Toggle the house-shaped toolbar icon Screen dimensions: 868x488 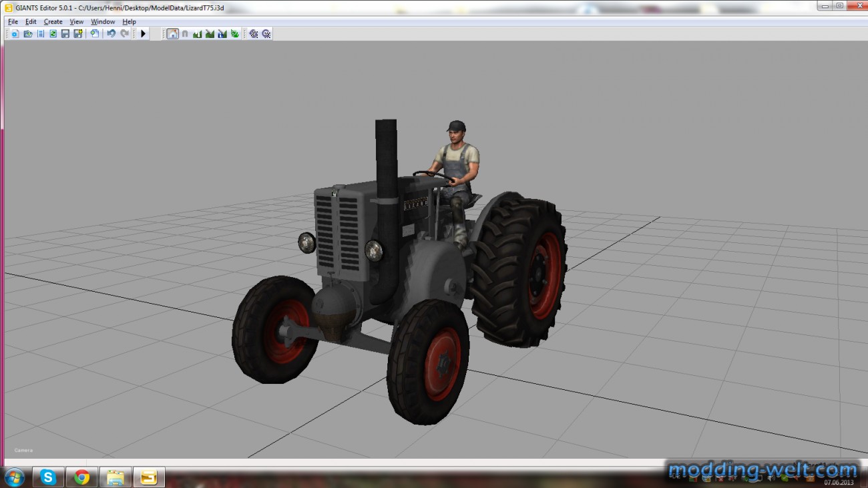click(172, 33)
